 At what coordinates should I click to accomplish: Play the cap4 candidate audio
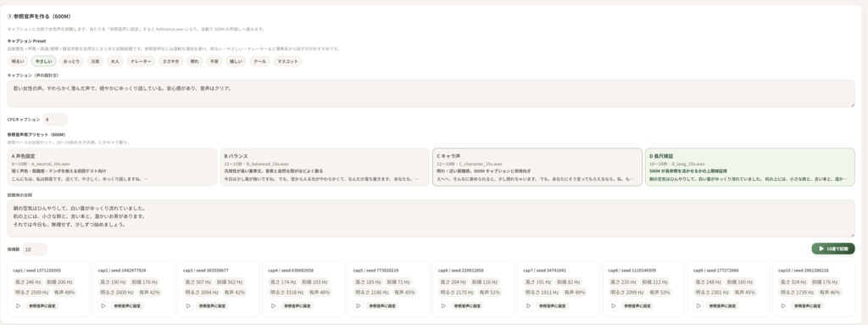(x=273, y=305)
